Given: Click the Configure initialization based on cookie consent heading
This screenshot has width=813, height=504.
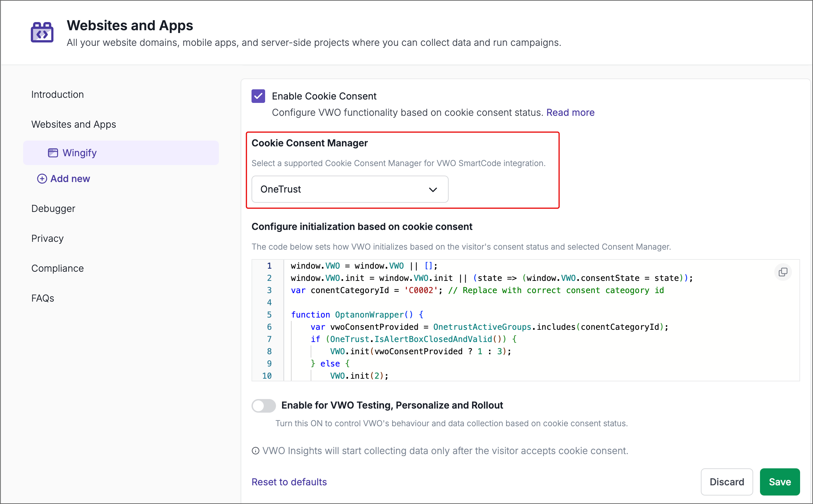Looking at the screenshot, I should (x=362, y=227).
